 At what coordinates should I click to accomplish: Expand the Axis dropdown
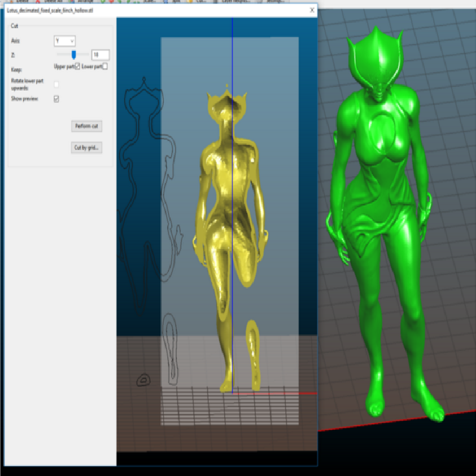pos(64,41)
